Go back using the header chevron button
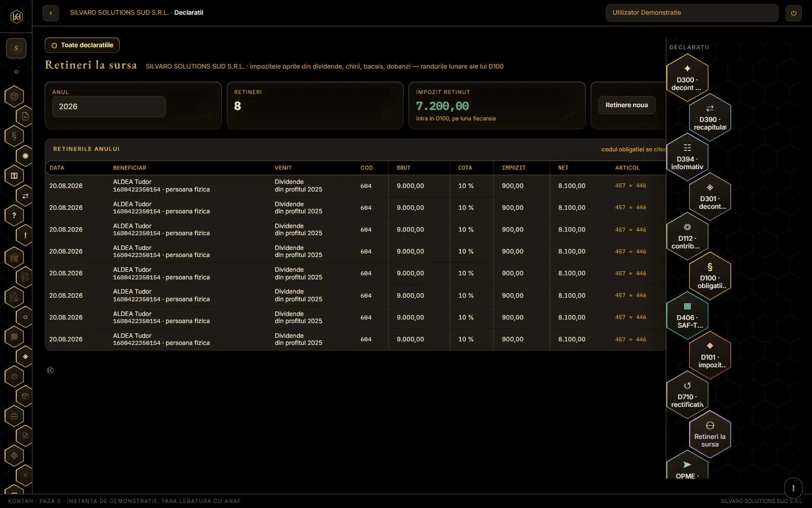This screenshot has height=508, width=812. click(x=51, y=13)
